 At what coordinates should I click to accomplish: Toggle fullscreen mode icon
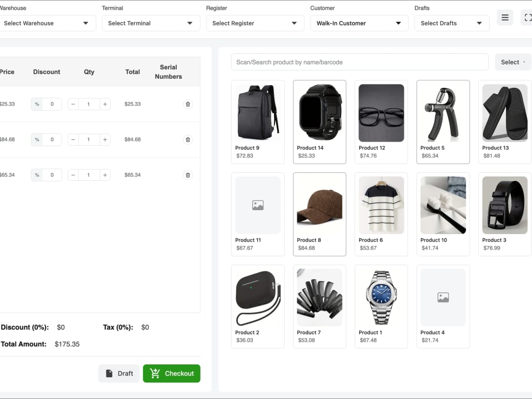click(527, 18)
